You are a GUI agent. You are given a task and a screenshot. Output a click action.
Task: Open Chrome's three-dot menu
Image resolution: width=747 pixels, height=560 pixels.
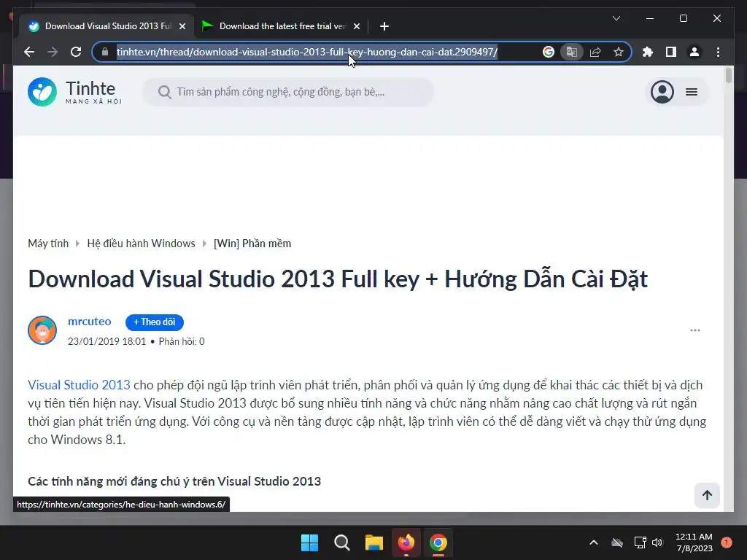pyautogui.click(x=718, y=52)
